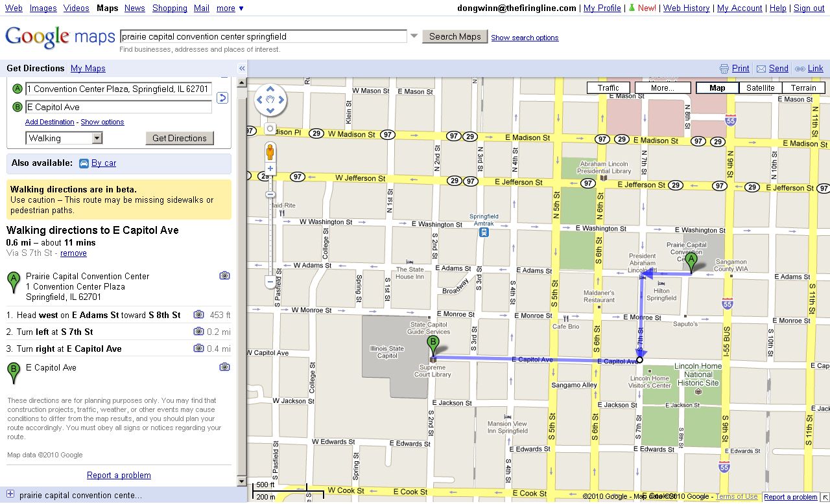The image size is (830, 504).
Task: Pan the map right with the arrow control
Action: point(280,100)
